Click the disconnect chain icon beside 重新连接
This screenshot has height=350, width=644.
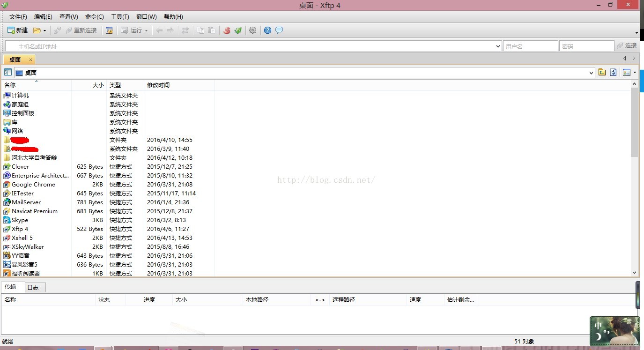[57, 30]
